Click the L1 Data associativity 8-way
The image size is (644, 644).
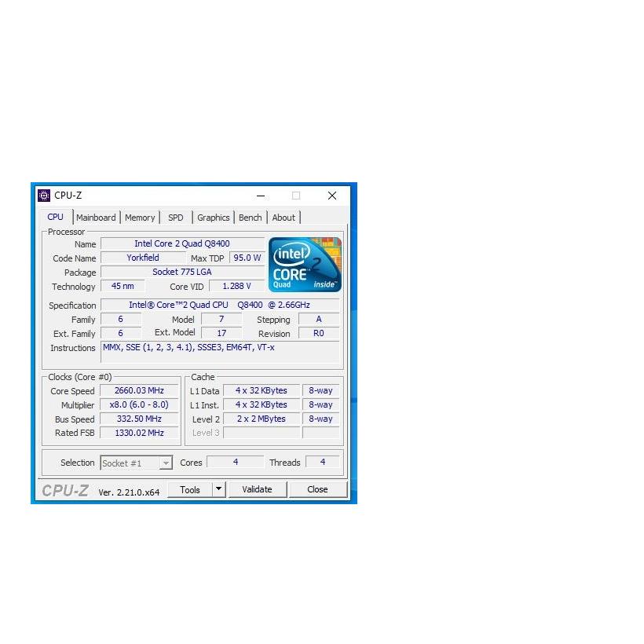pyautogui.click(x=320, y=390)
